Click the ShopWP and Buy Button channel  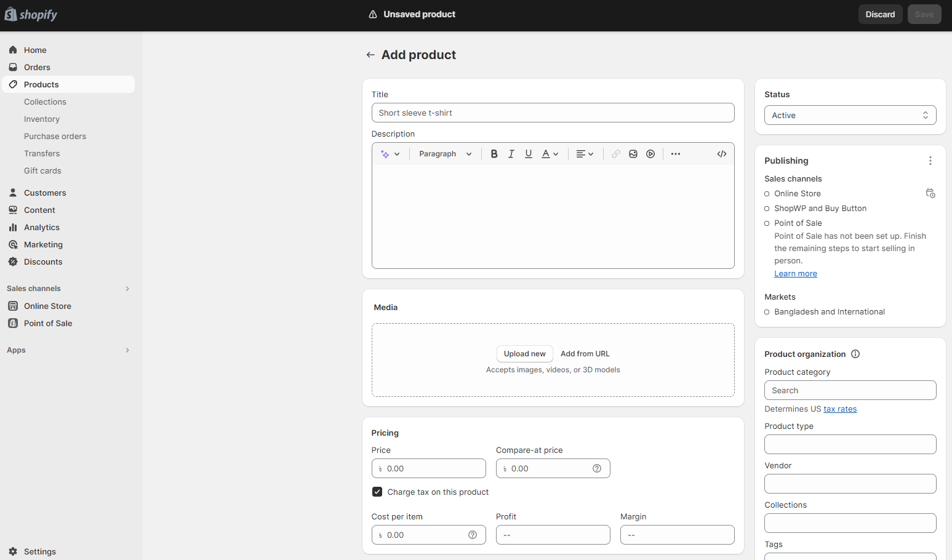820,209
